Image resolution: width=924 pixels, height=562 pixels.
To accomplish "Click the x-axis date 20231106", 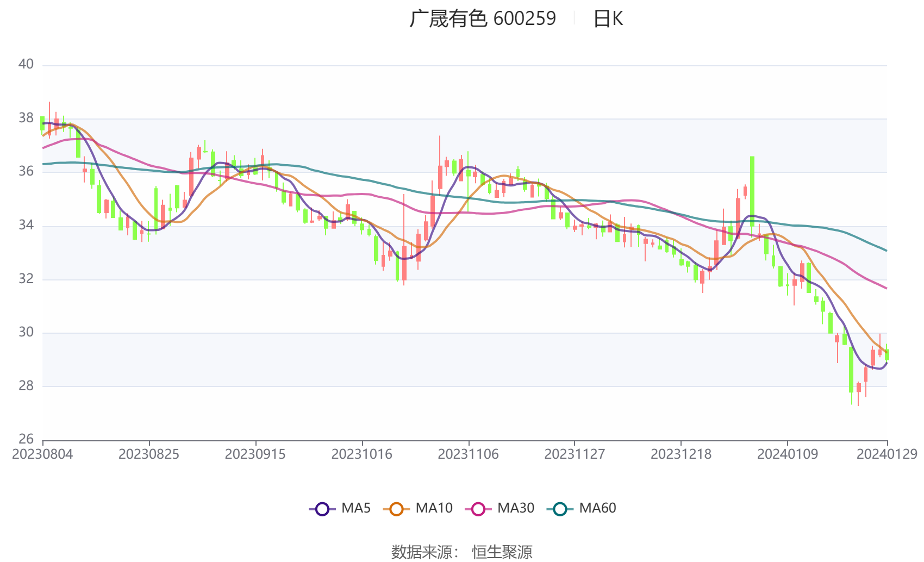I will (469, 454).
